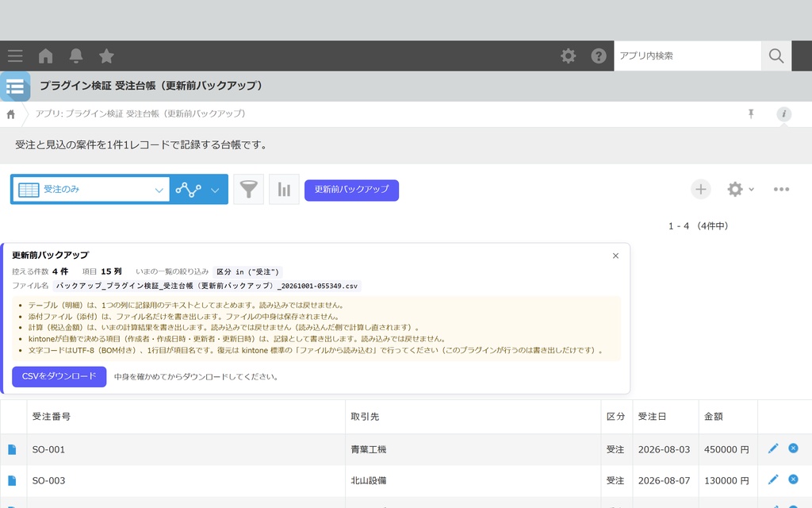Open record details icon for SO-003

point(12,480)
